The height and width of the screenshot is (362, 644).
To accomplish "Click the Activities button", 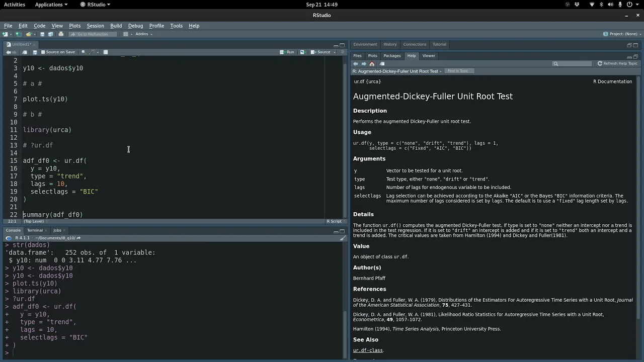I will (x=15, y=5).
